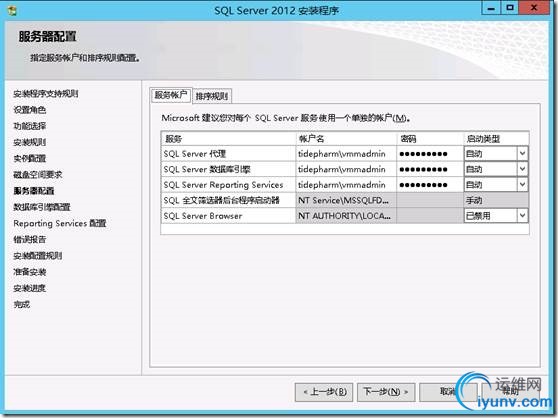Select the 磁盘空间要求 step in sidebar
The width and height of the screenshot is (558, 418).
pos(38,175)
